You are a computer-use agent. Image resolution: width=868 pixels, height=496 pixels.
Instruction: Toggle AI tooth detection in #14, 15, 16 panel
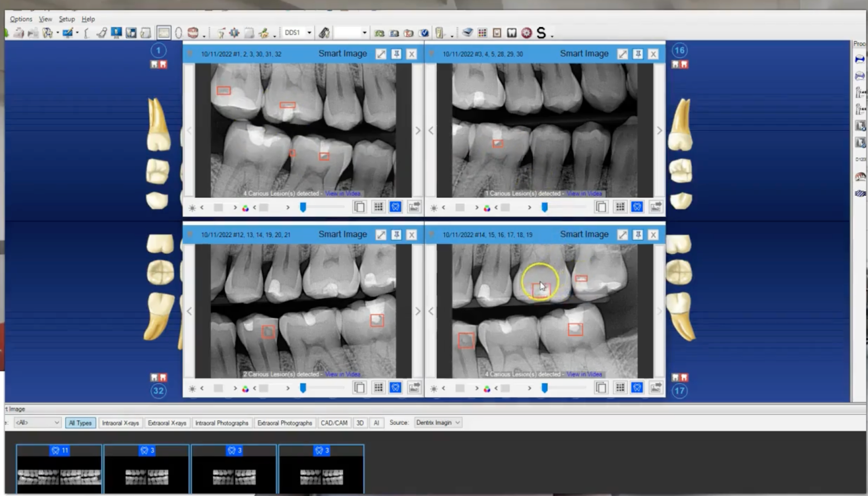pos(637,388)
